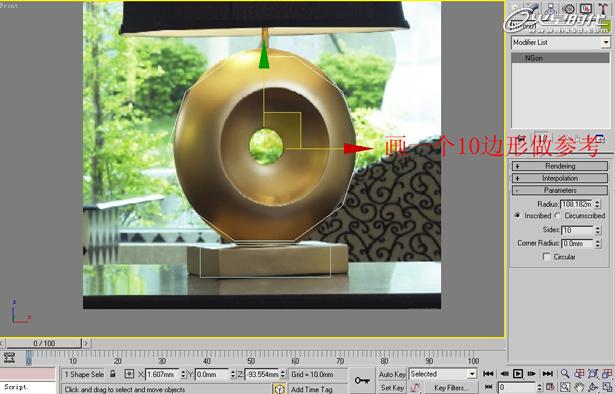615x394 pixels.
Task: Advance time slider with right arrow
Action: [x=86, y=343]
